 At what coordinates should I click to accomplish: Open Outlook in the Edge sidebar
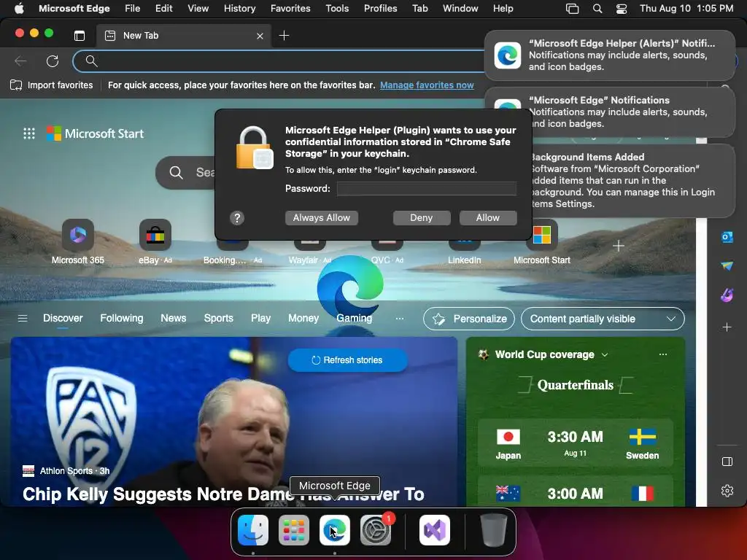[x=727, y=237]
